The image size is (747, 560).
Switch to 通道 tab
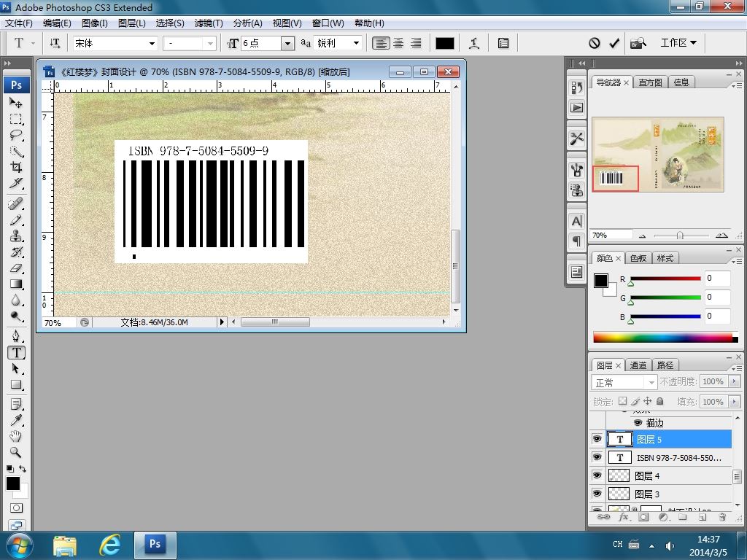pyautogui.click(x=638, y=365)
